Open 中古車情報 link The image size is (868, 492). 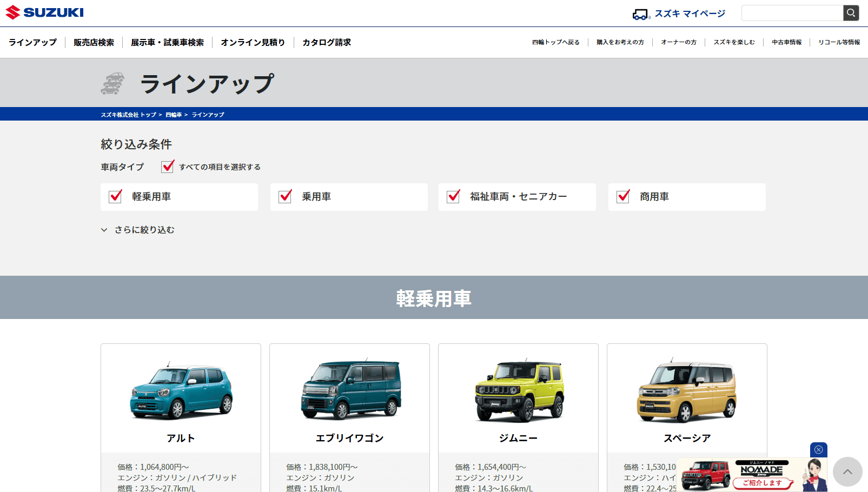(786, 42)
